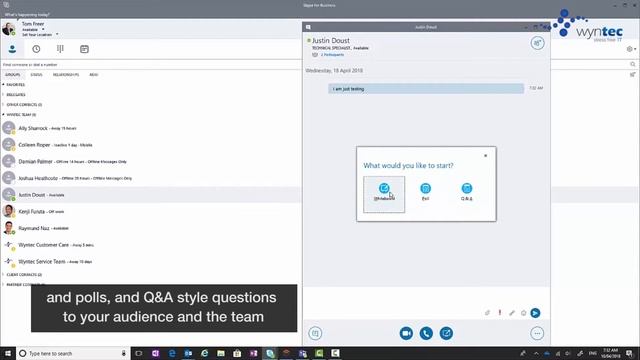The image size is (640, 360).
Task: Open the Set Your Location dropdown
Action: [x=40, y=35]
